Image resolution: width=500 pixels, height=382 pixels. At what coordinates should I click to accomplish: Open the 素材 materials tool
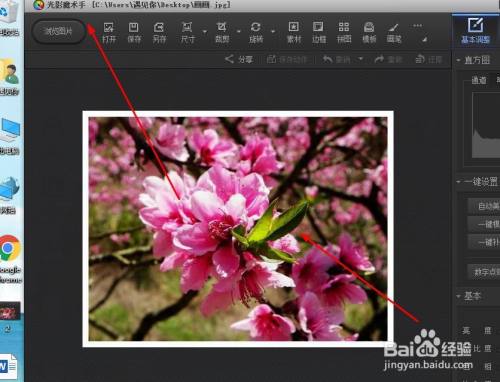coord(294,33)
